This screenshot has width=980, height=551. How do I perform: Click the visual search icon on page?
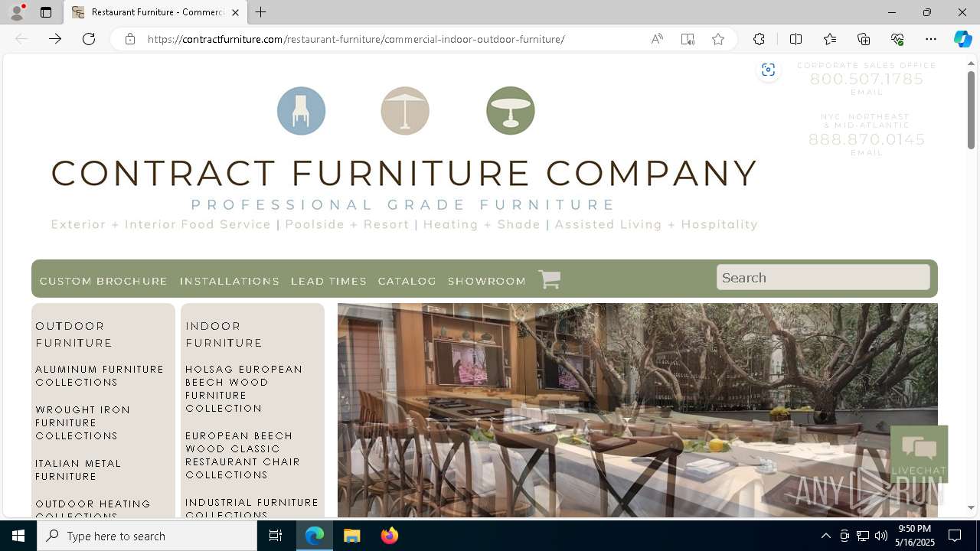(768, 70)
